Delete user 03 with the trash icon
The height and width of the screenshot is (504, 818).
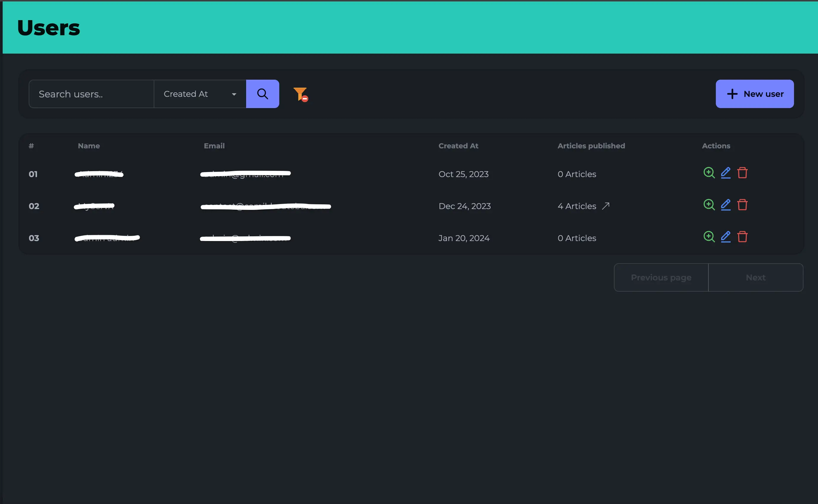click(x=742, y=237)
